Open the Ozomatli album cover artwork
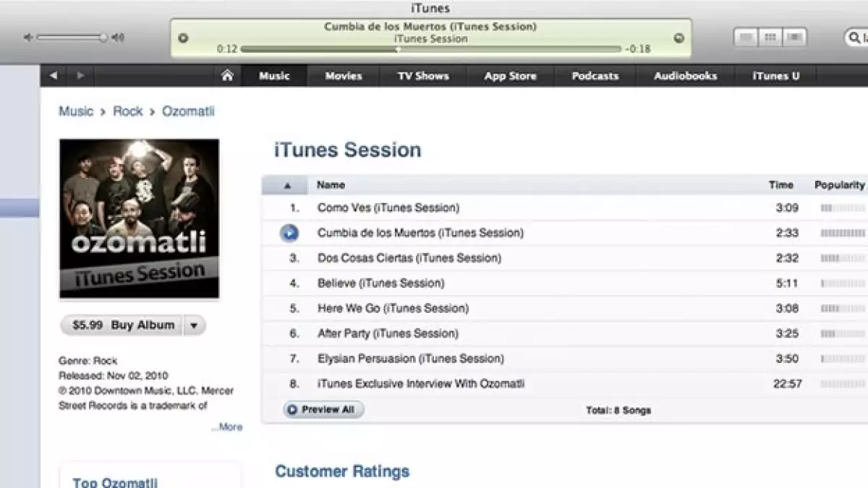 point(139,219)
